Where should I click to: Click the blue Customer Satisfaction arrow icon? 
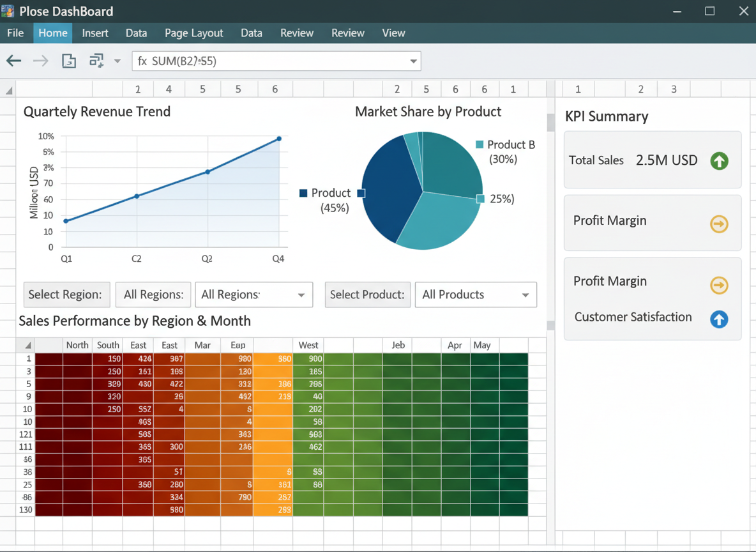[x=719, y=317]
